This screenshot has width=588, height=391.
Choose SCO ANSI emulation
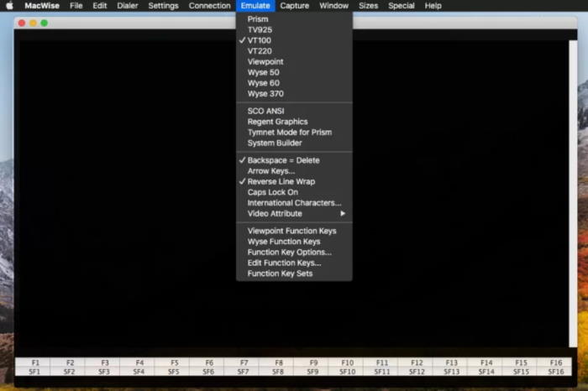[x=294, y=112]
